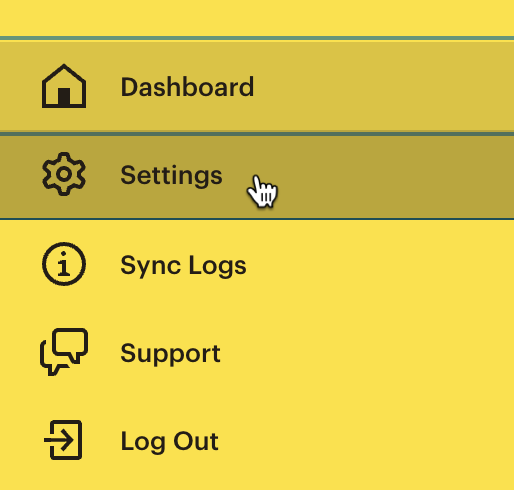The image size is (514, 490).
Task: Go to Sync Logs page
Action: (x=257, y=264)
